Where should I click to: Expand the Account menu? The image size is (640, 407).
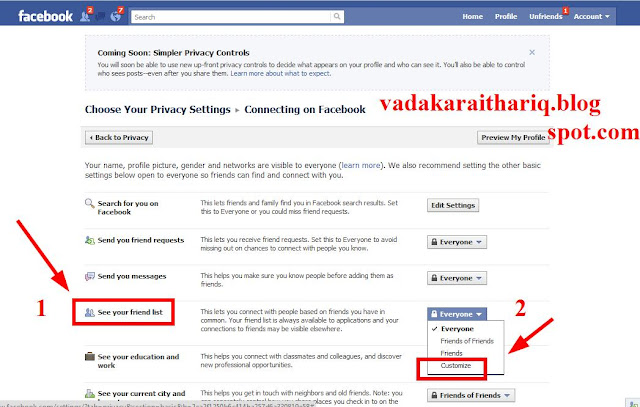pos(591,17)
